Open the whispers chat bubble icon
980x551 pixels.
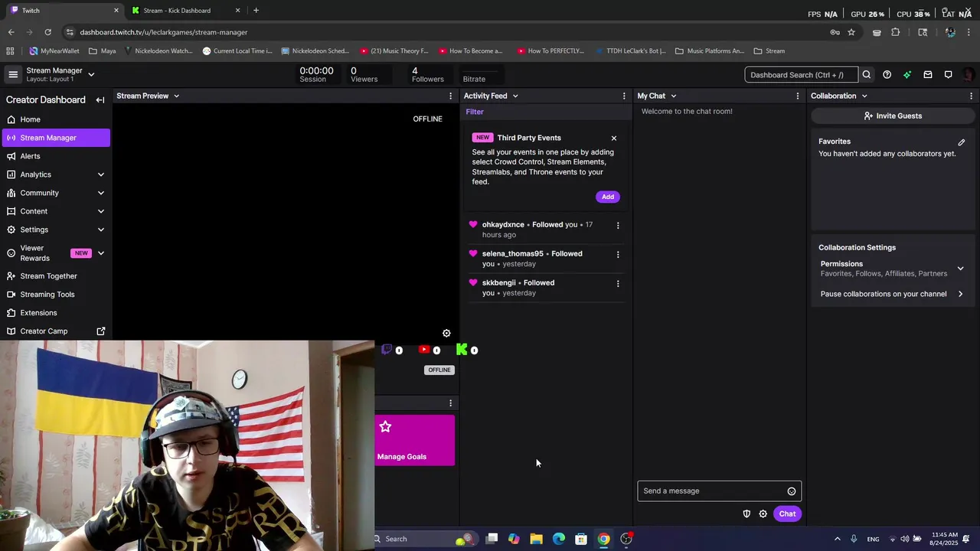(948, 74)
